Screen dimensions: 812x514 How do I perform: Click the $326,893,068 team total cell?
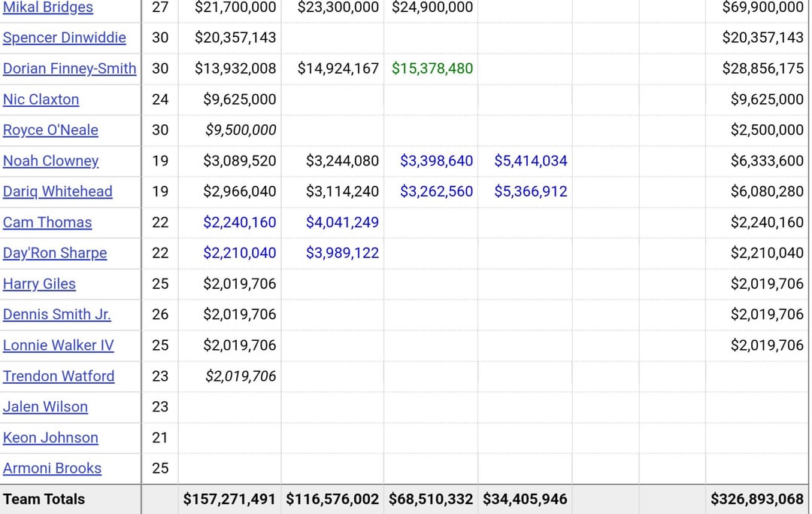(756, 499)
